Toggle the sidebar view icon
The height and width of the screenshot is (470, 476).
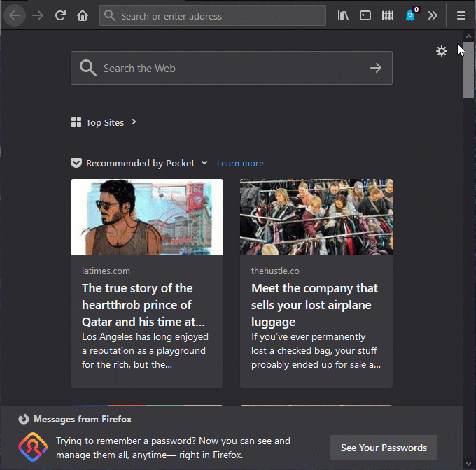pyautogui.click(x=365, y=15)
